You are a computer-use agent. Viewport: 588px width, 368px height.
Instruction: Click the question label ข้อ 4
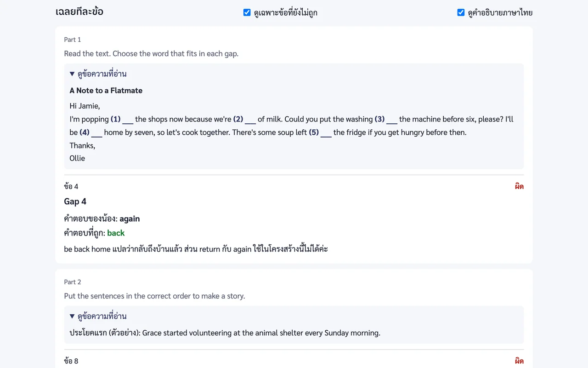tap(71, 186)
